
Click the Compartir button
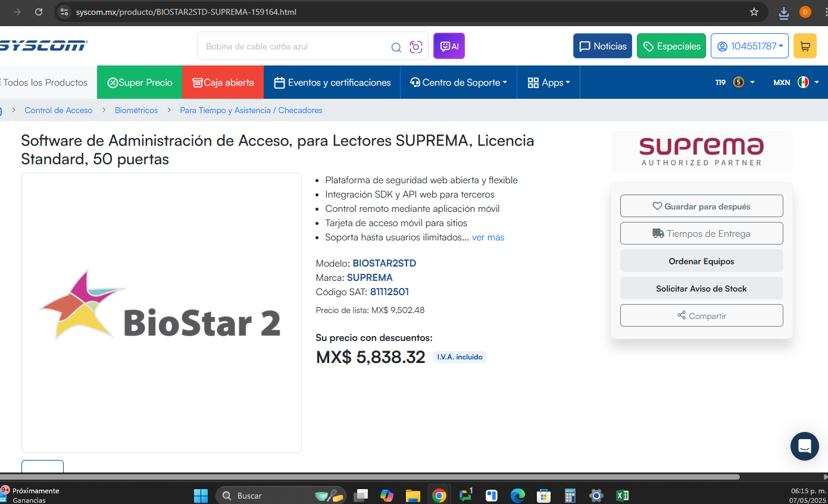point(701,315)
